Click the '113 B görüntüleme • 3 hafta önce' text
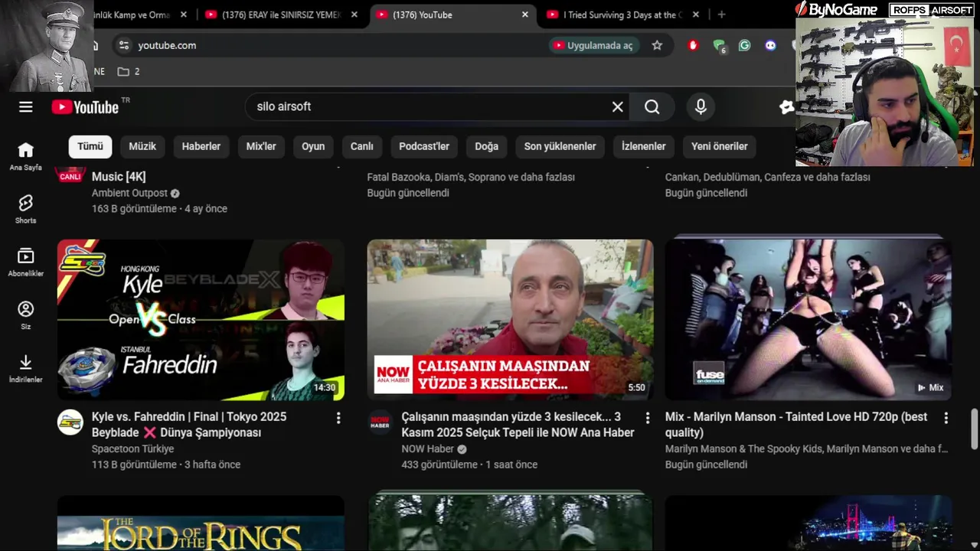The width and height of the screenshot is (980, 551). point(166,465)
